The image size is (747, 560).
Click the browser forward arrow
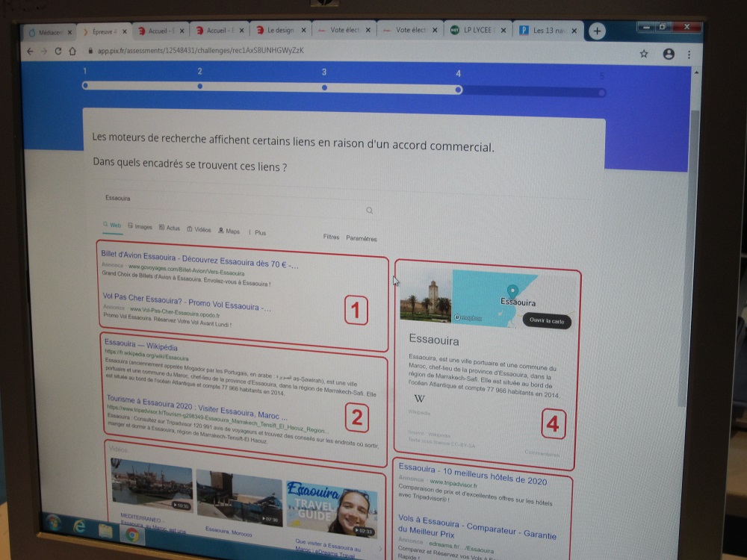point(44,51)
